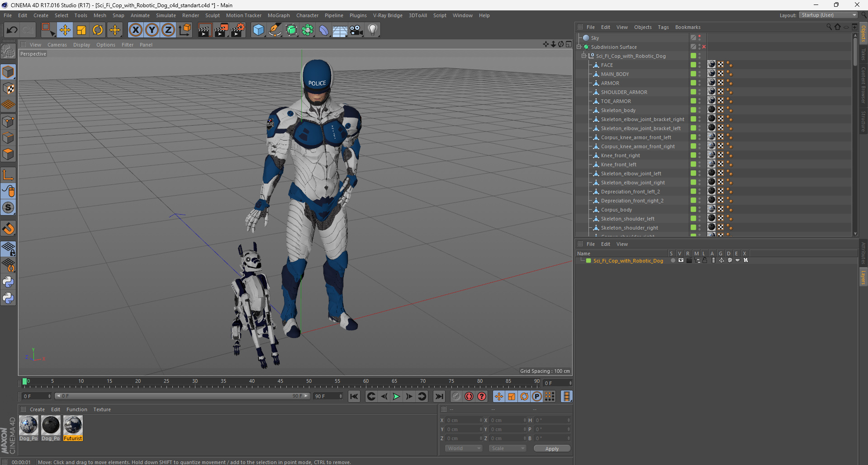
Task: Open the Layout Startup dropdown
Action: pos(829,15)
